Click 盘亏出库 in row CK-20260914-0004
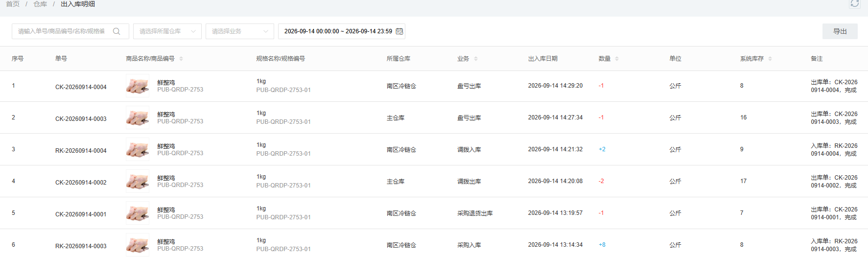The image size is (868, 257). click(x=469, y=86)
